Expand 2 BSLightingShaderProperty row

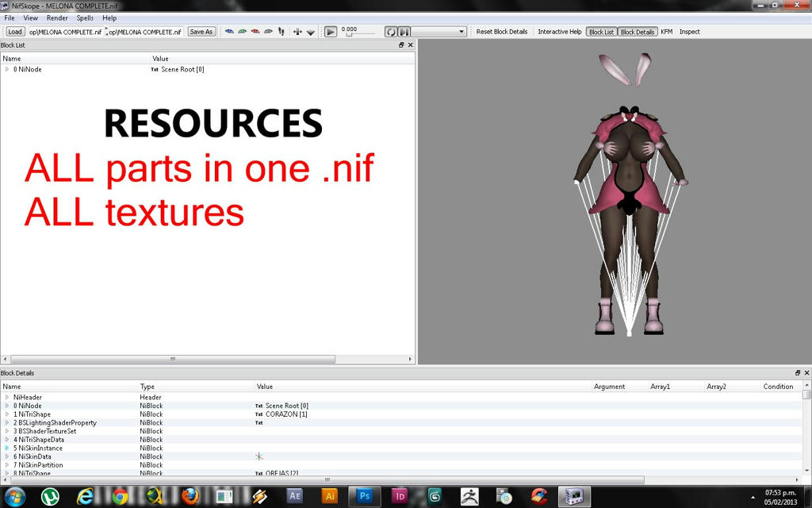coord(6,422)
